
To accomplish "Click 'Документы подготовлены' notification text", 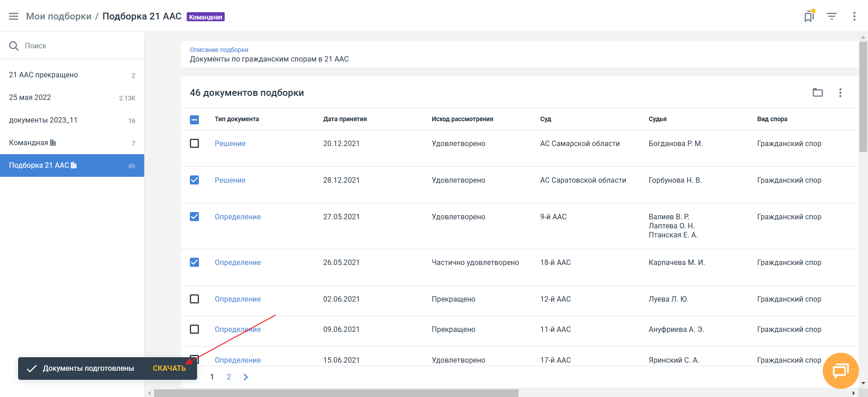I will click(89, 369).
